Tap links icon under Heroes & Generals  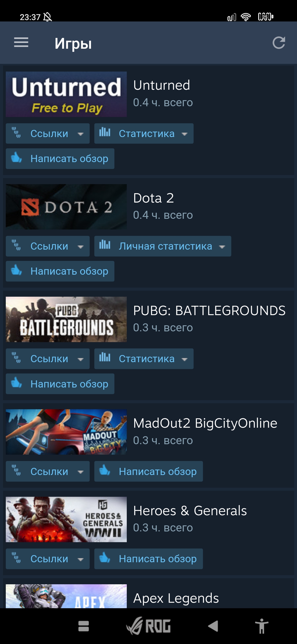16,558
